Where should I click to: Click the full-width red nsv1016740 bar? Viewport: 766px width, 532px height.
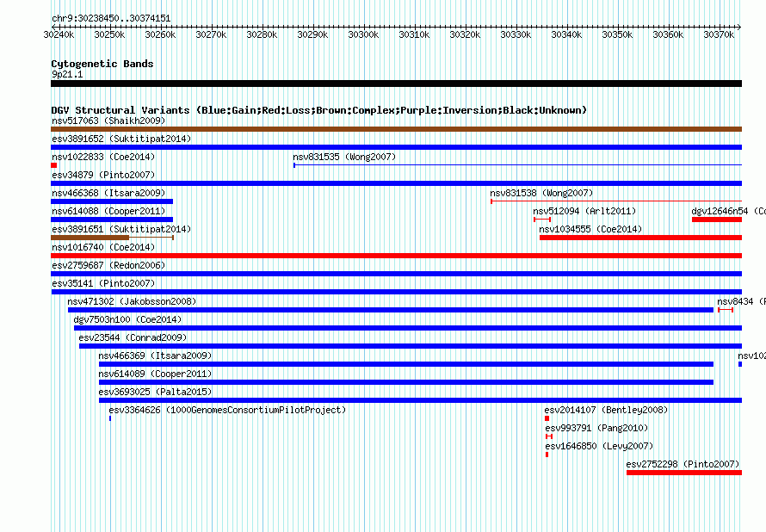(396, 256)
